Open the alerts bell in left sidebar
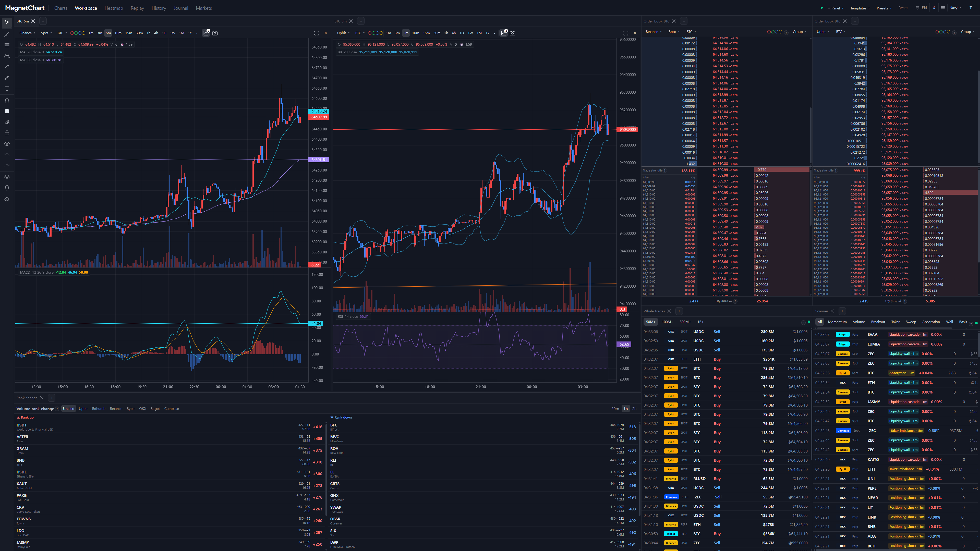The width and height of the screenshot is (980, 551). point(7,188)
